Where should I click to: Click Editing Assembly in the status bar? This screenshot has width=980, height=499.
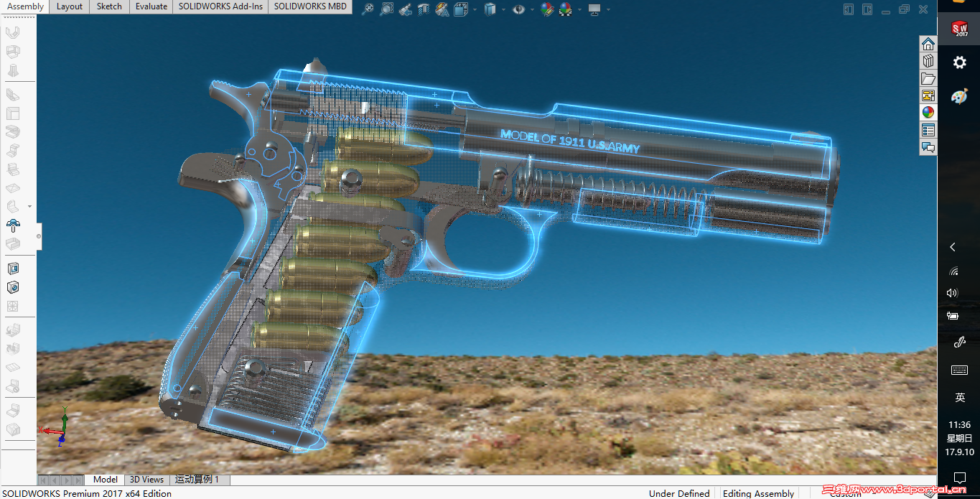(x=758, y=494)
